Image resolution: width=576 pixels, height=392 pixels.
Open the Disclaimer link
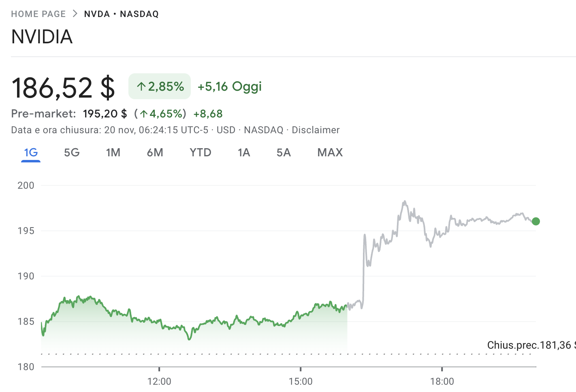tap(316, 130)
